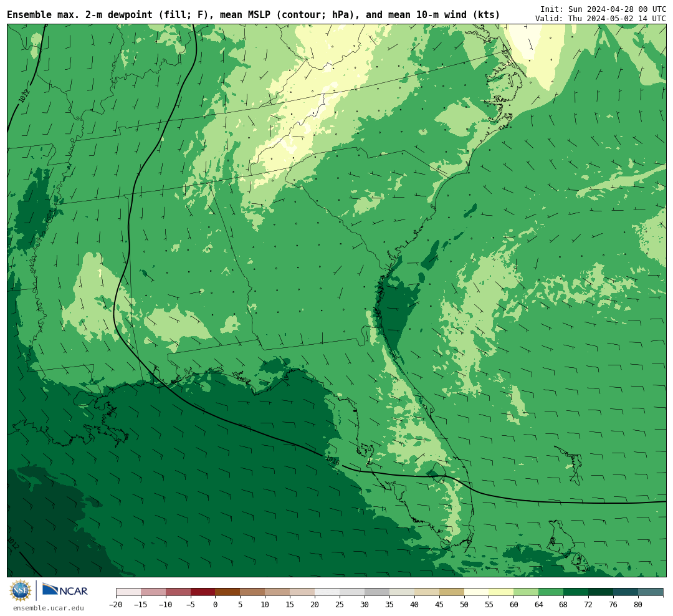
Task: Click the Valid: Thu 2024-05-02 14 UTC text
Action: (601, 19)
